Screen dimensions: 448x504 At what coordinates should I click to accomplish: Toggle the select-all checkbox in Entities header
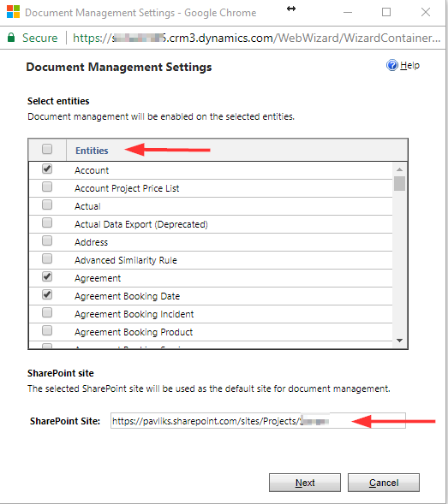tap(47, 149)
